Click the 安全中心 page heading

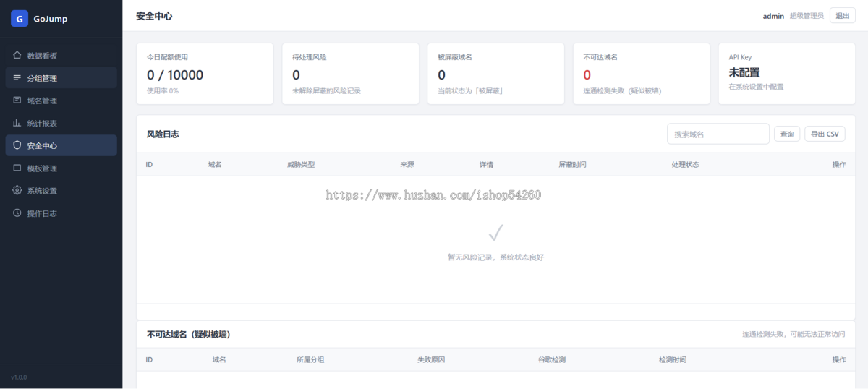pos(154,16)
